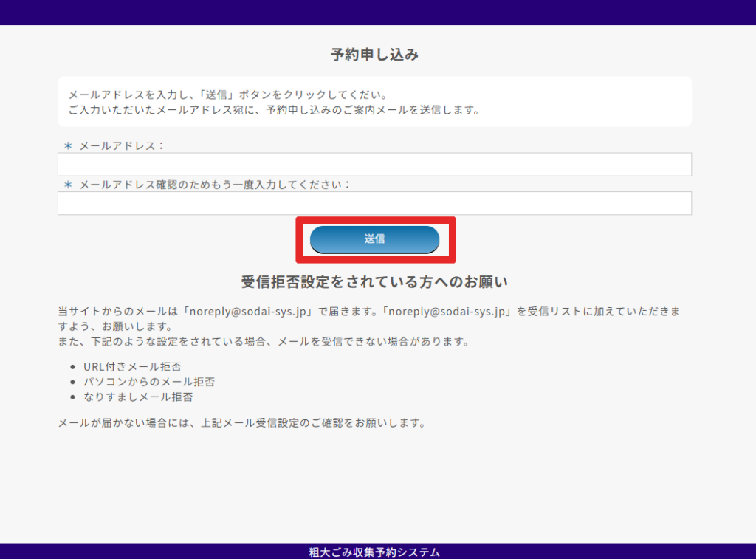Click the 粗大ごみ収集予約システム footer text

[374, 552]
